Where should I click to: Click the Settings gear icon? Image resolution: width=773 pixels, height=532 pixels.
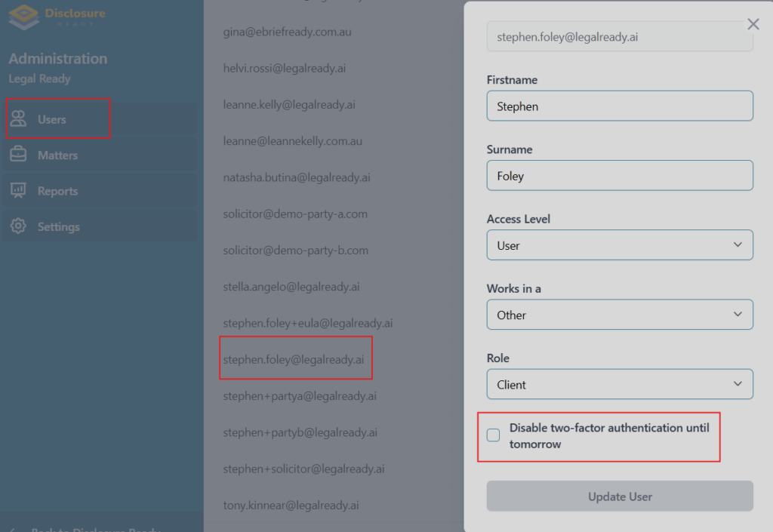(18, 226)
